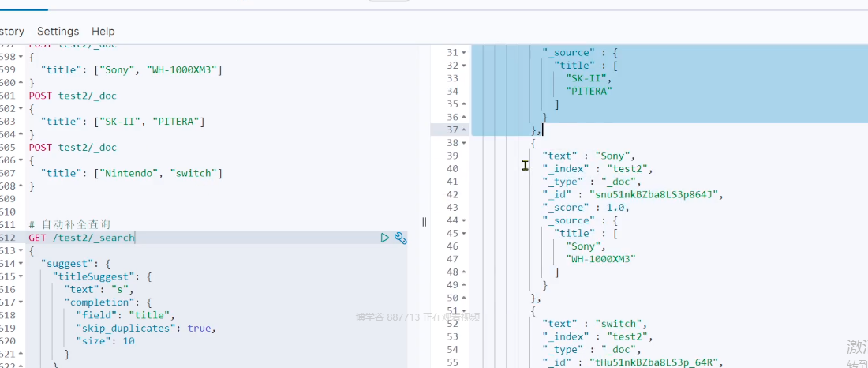Image resolution: width=868 pixels, height=368 pixels.
Task: Click the ["SK-II", "PITERA"] title line in editor
Action: 122,122
